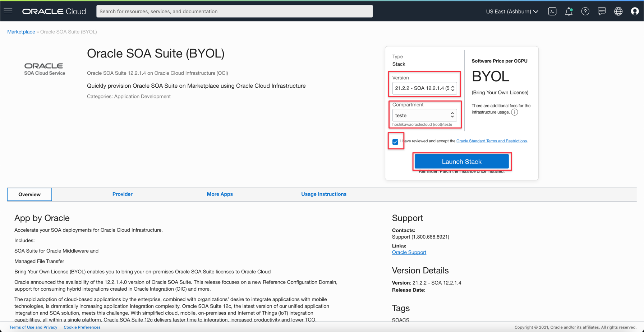Expand the US East (Ashburn) region selector
Image resolution: width=644 pixels, height=332 pixels.
(512, 11)
